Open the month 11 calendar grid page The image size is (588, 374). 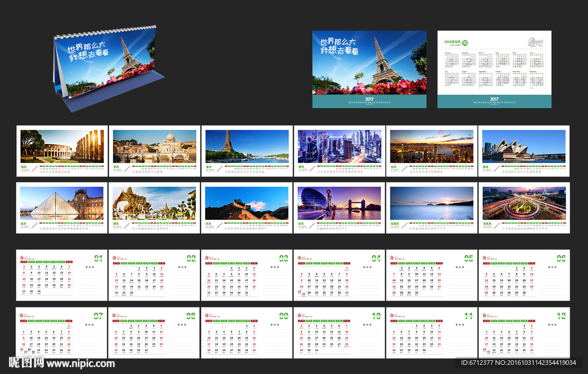point(432,333)
